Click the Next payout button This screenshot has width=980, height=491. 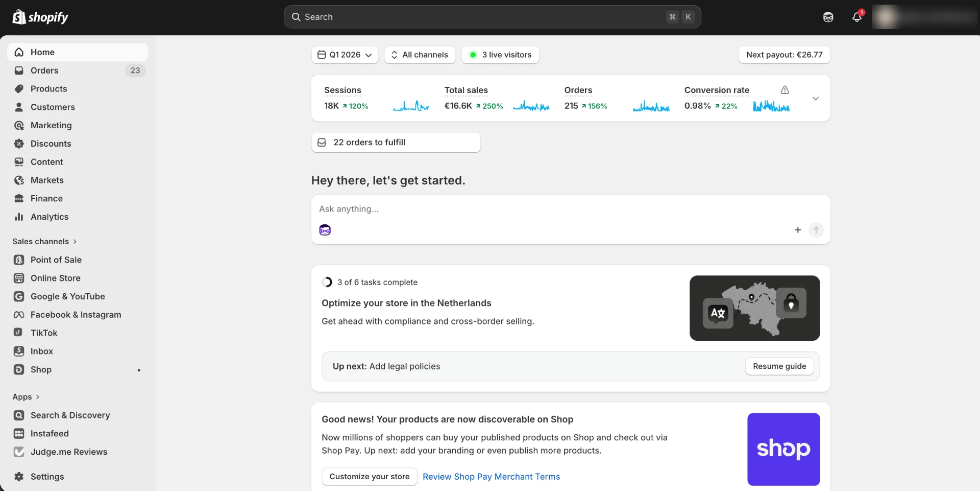(x=785, y=55)
